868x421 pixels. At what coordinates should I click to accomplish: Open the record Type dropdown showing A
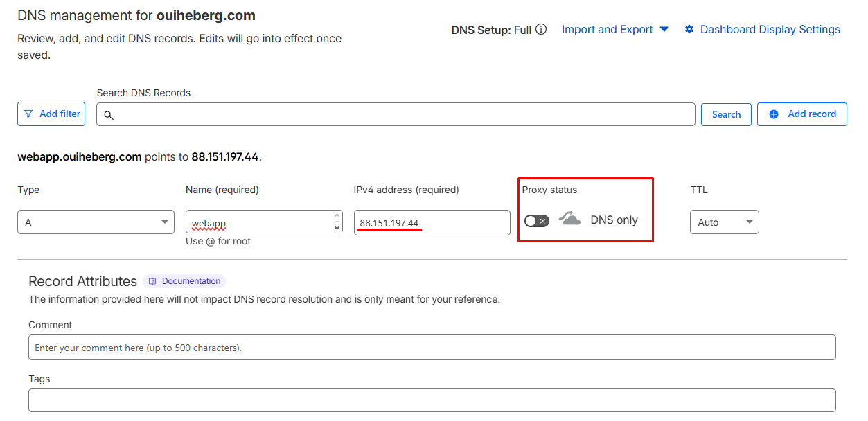pos(96,222)
